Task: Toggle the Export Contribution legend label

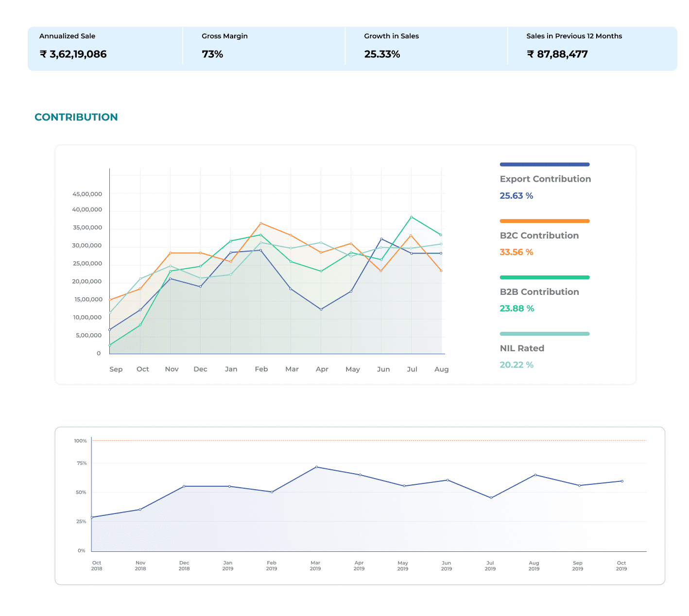Action: (545, 179)
